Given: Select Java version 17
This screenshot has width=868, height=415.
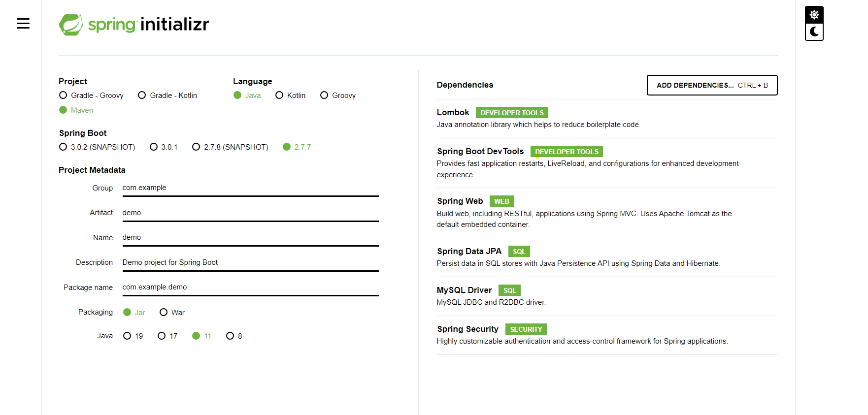Looking at the screenshot, I should click(x=167, y=336).
